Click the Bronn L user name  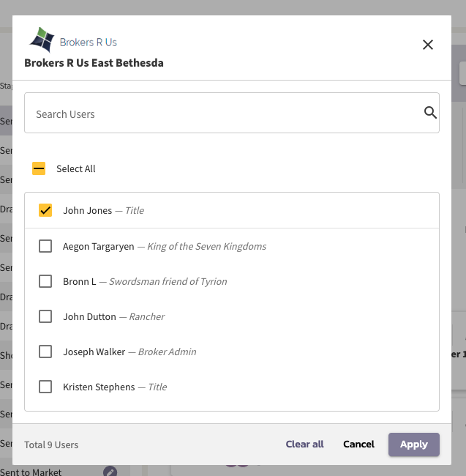point(79,281)
